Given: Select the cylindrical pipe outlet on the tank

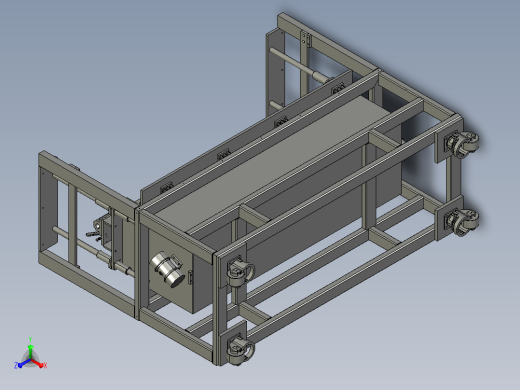Looking at the screenshot, I should coord(167,269).
